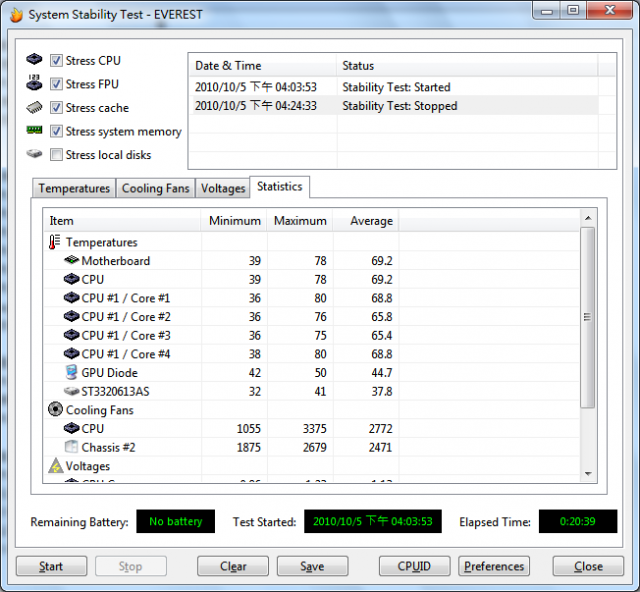The image size is (640, 592).
Task: Click the Close button at bottom
Action: [x=588, y=566]
